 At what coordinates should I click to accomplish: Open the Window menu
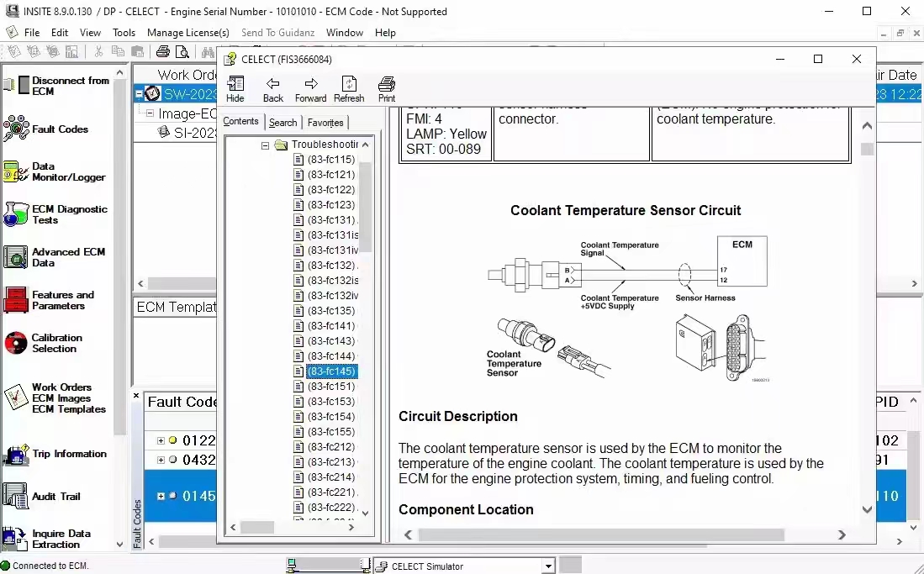coord(345,33)
